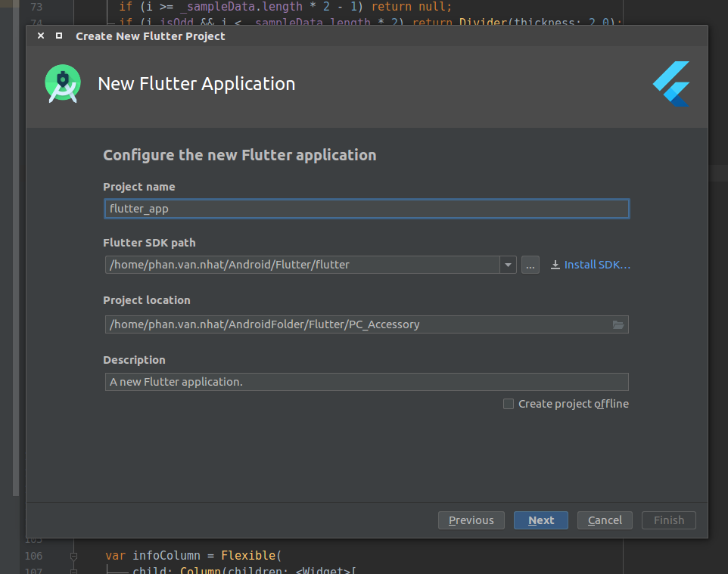Click the Flutter logo in header
Viewport: 728px width, 574px height.
coord(671,84)
